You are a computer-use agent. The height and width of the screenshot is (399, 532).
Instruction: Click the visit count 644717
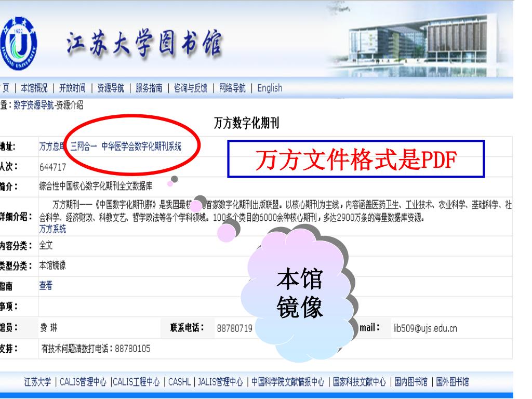[x=52, y=167]
